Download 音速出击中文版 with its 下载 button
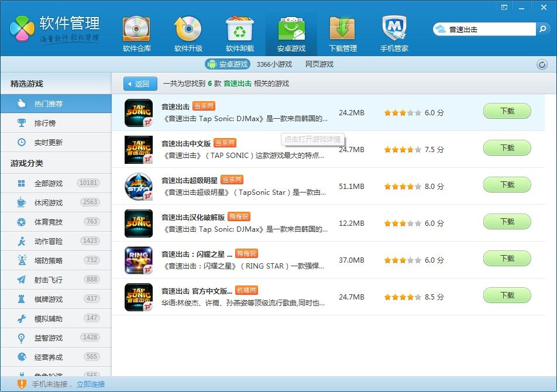This screenshot has width=557, height=392. pyautogui.click(x=507, y=148)
